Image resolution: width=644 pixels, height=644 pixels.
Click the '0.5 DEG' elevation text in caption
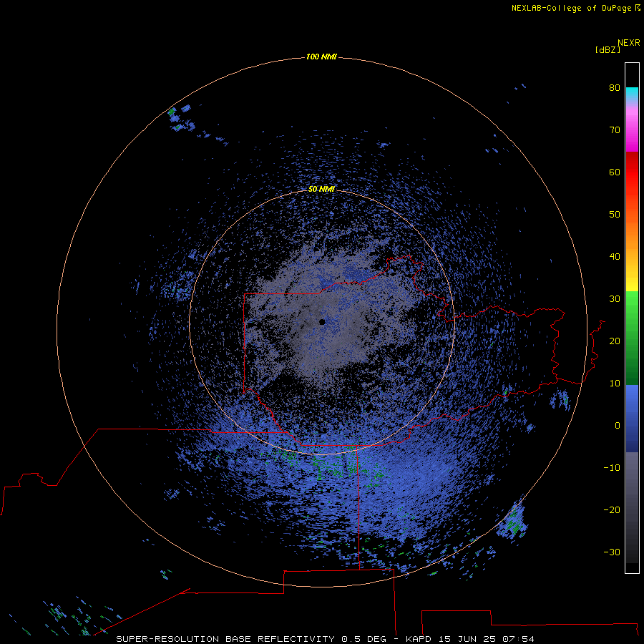[364, 639]
